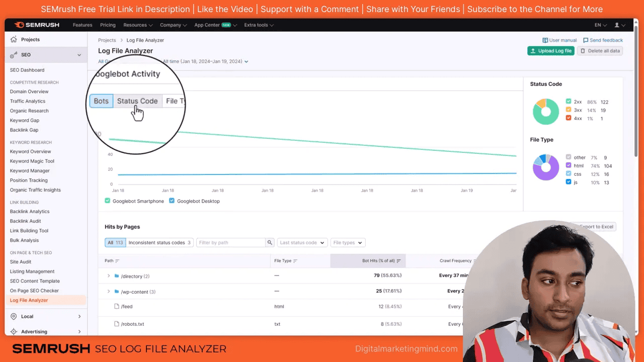Switch to the Status Code tab
The image size is (644, 362).
click(137, 101)
